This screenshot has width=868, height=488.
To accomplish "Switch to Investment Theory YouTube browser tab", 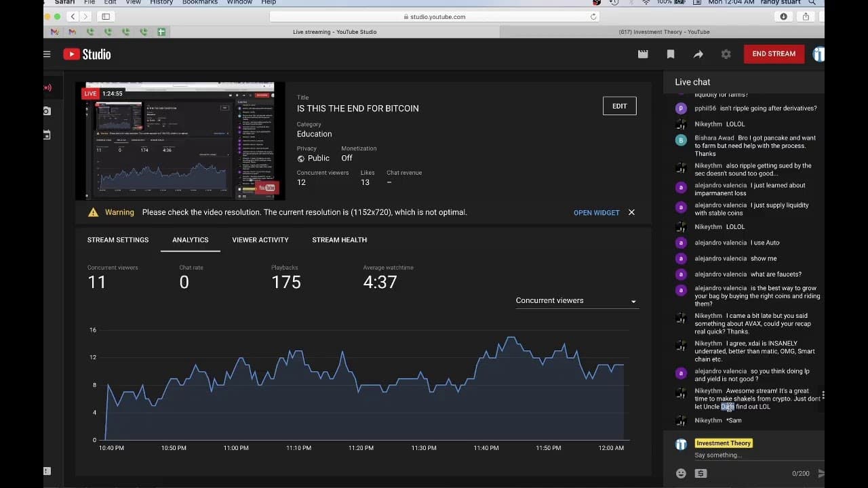I will tap(663, 32).
